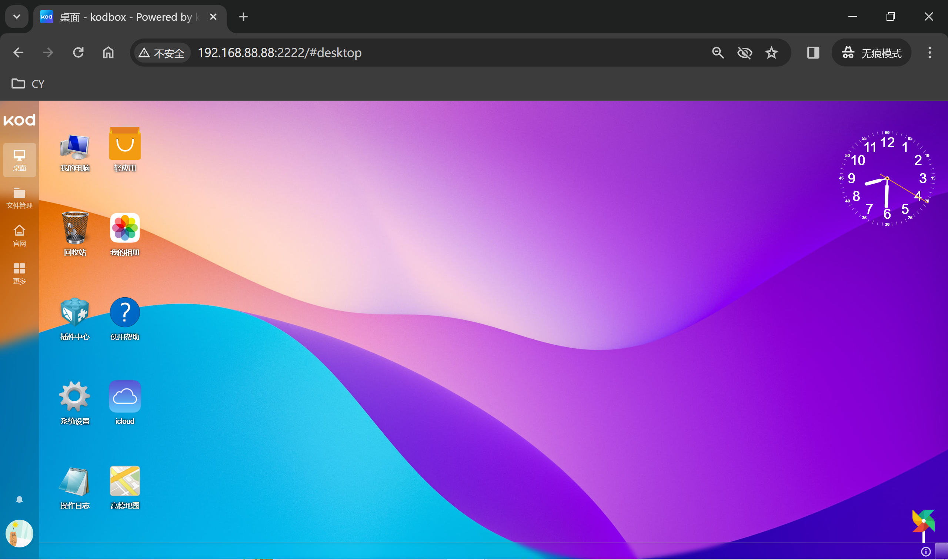Open the 插件中心 plugin center icon
The width and height of the screenshot is (948, 560).
pos(75,319)
